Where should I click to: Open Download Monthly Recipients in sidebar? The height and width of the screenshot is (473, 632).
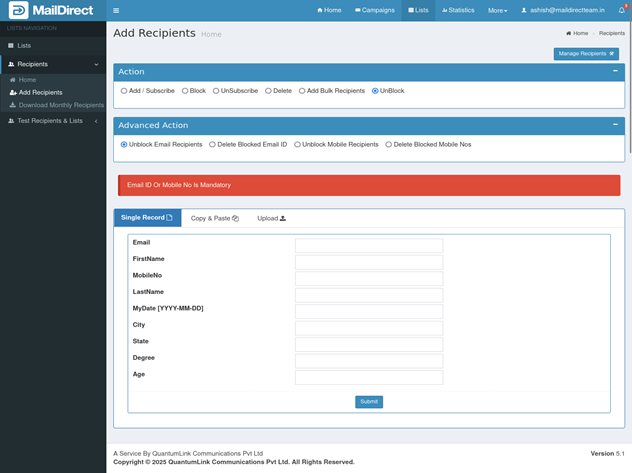coord(60,105)
